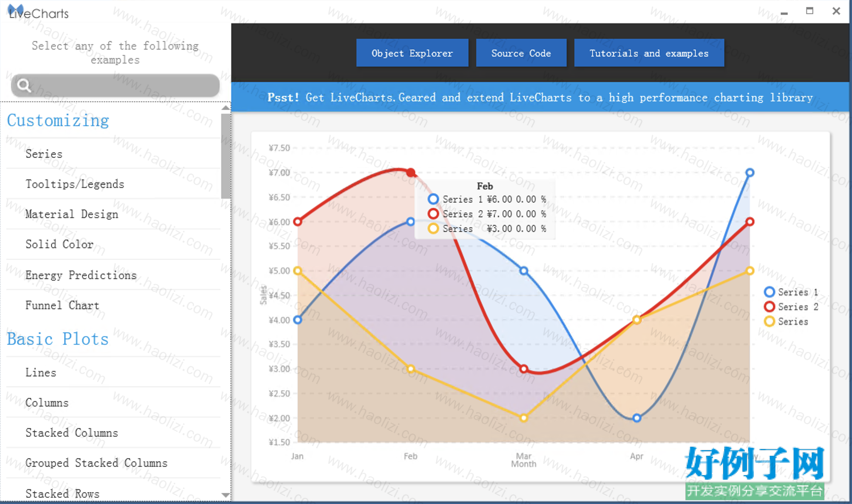Viewport: 852px width, 504px height.
Task: Open the Object Explorer button
Action: click(412, 53)
